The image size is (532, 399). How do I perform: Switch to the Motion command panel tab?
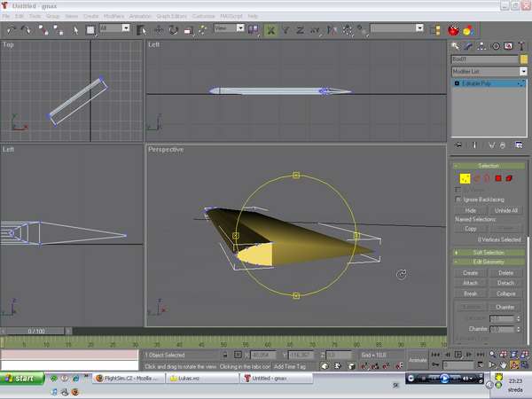point(495,46)
